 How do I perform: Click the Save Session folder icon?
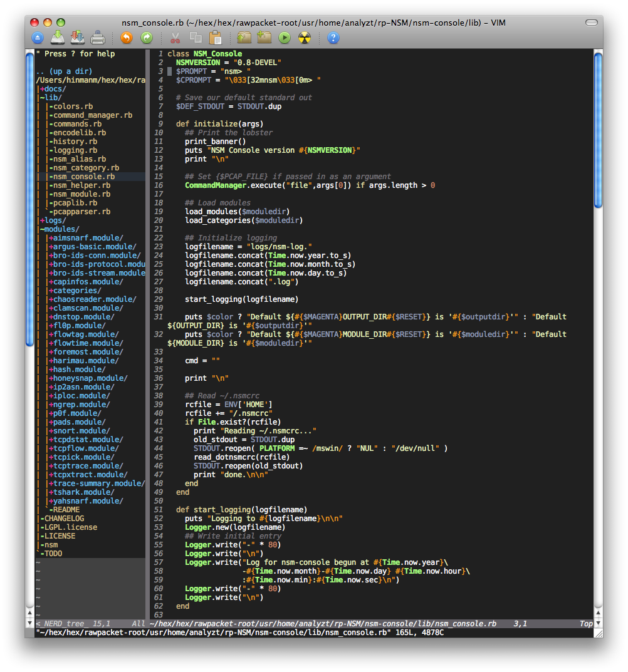tap(264, 38)
